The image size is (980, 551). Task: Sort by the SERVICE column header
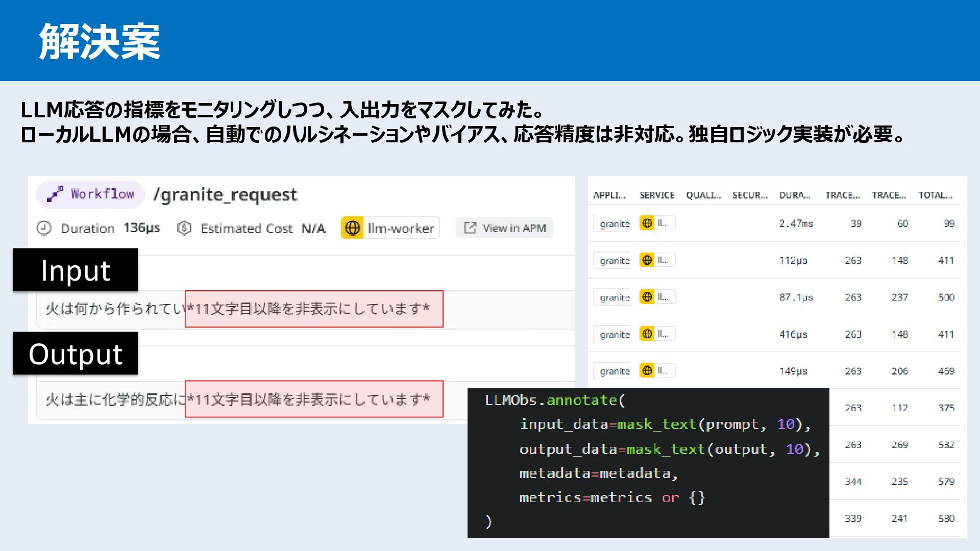657,195
